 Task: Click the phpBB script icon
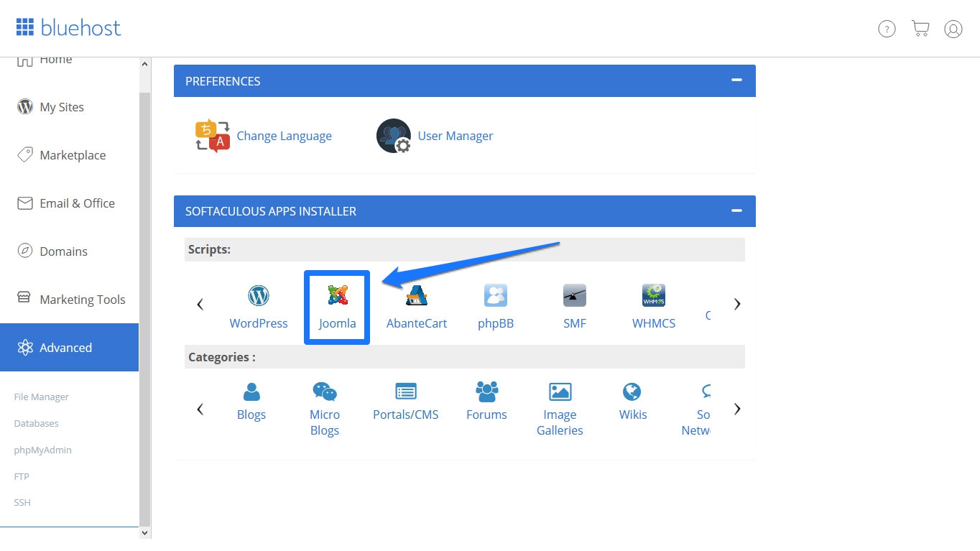[x=496, y=295]
